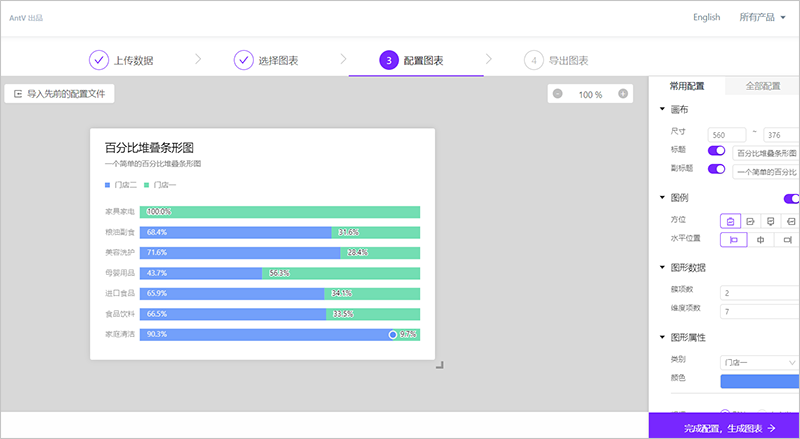Screen dimensions: 800x439
Task: Click the blue 颜色 color swatch
Action: 759,380
